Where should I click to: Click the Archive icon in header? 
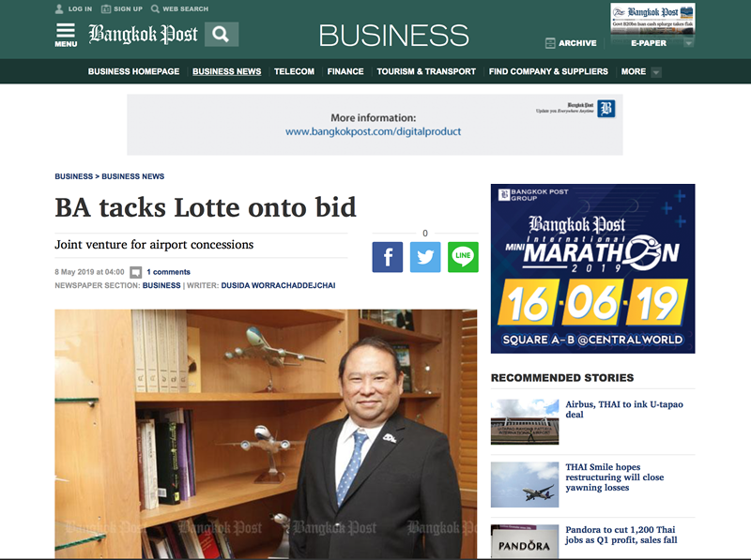[550, 43]
